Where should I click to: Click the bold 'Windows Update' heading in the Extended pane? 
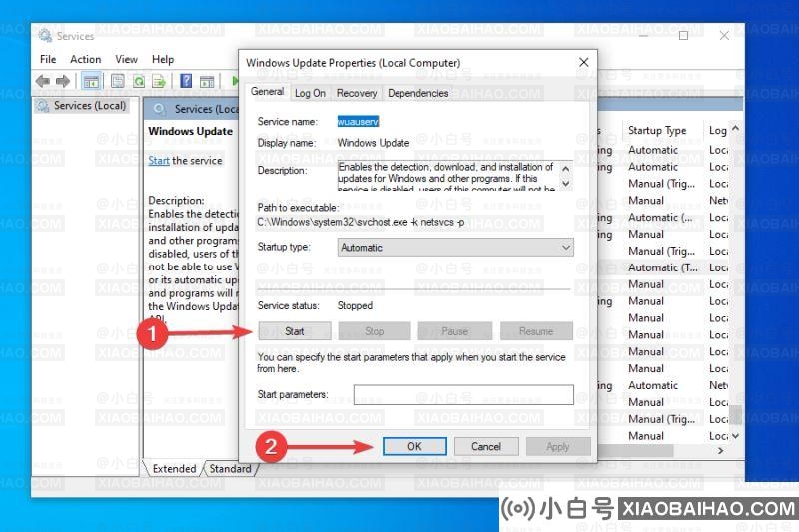(190, 131)
